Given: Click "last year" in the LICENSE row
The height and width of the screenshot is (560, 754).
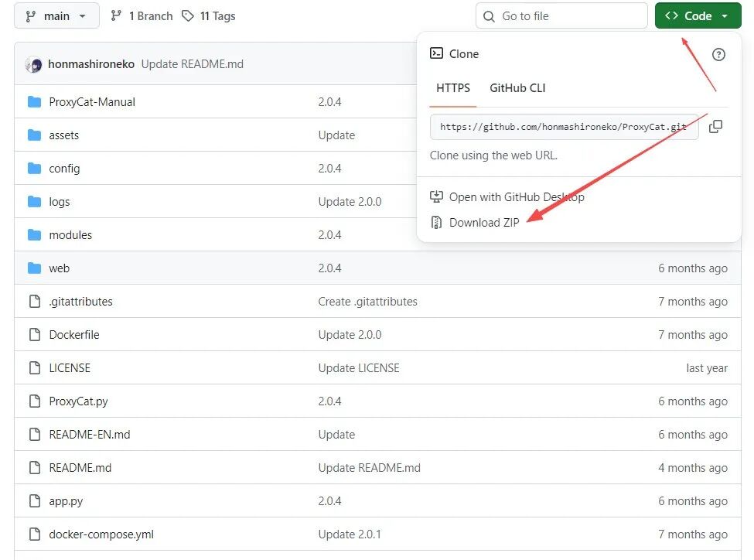Looking at the screenshot, I should (707, 368).
